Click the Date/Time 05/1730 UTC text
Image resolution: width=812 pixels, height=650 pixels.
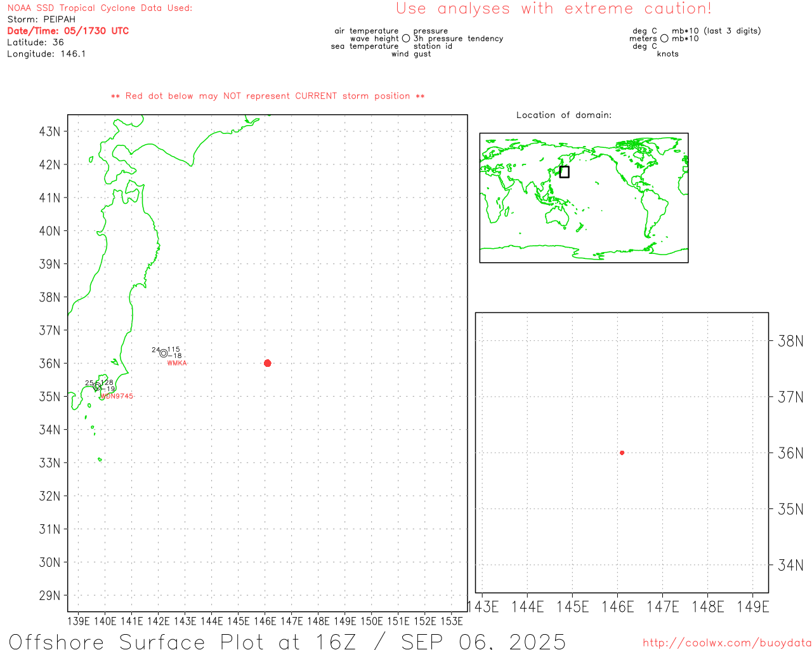coord(68,31)
